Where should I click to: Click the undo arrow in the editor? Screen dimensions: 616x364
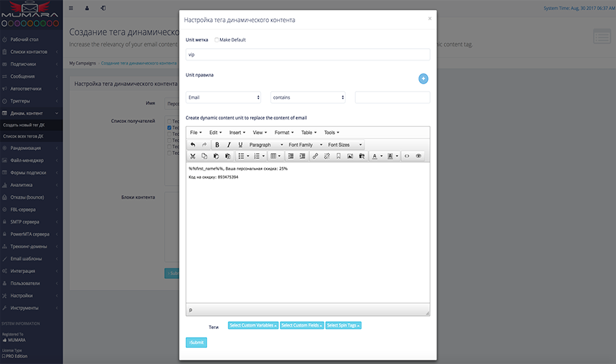[x=192, y=145]
